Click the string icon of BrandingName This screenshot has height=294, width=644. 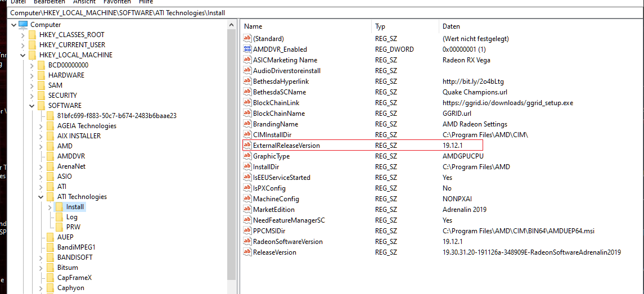tap(247, 124)
